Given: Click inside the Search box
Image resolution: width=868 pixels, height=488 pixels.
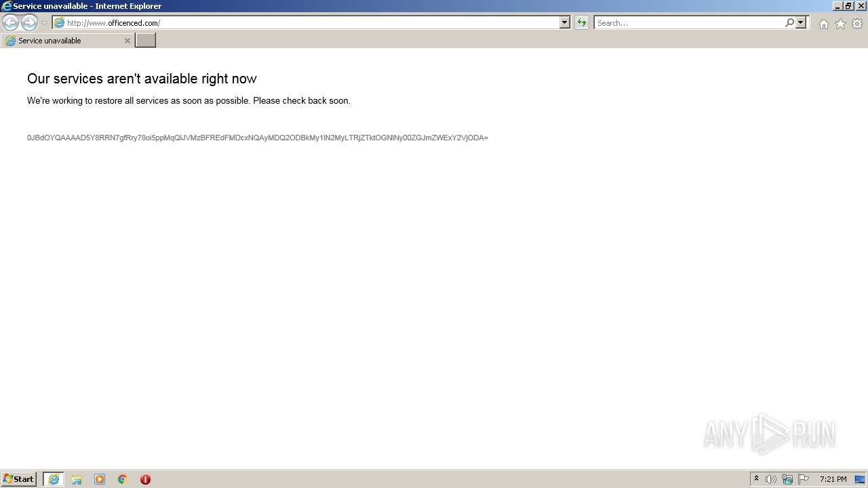Looking at the screenshot, I should click(x=689, y=22).
